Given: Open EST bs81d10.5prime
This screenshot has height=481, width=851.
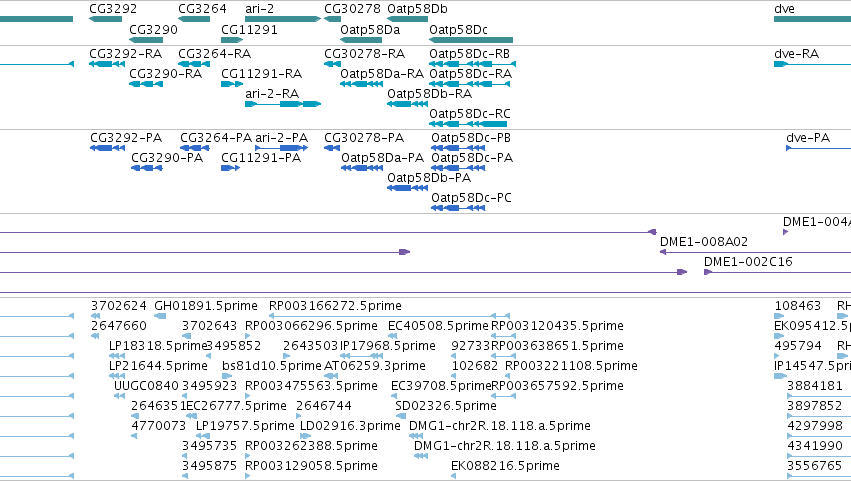Looking at the screenshot, I should [x=227, y=376].
